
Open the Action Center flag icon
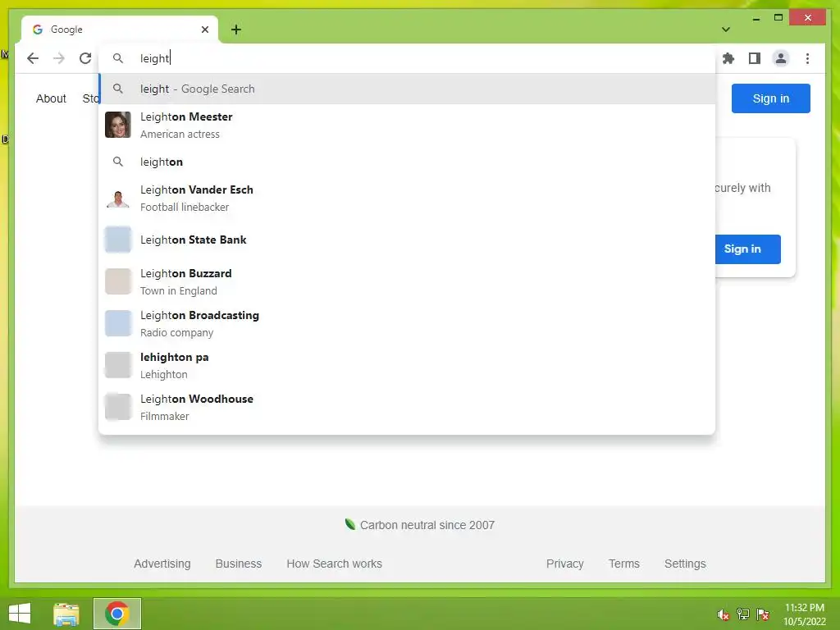pos(763,614)
